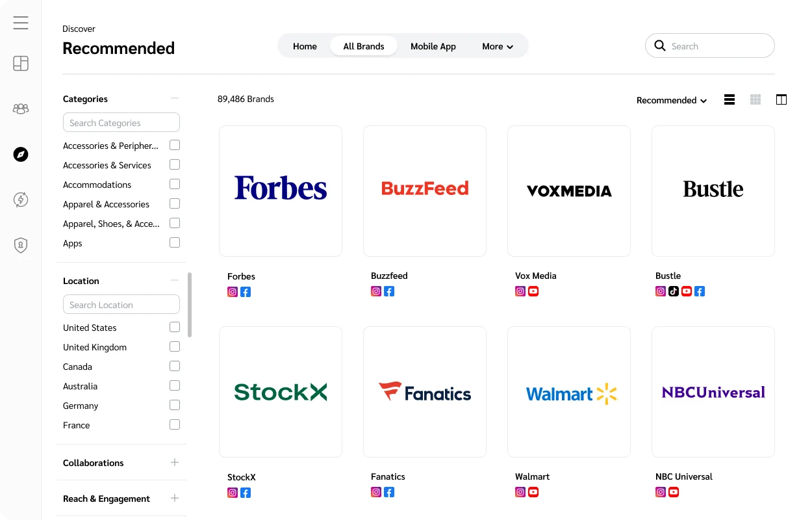Enable the Apparel & Accessories checkbox
Viewport: 812px width, 520px height.
click(x=174, y=203)
